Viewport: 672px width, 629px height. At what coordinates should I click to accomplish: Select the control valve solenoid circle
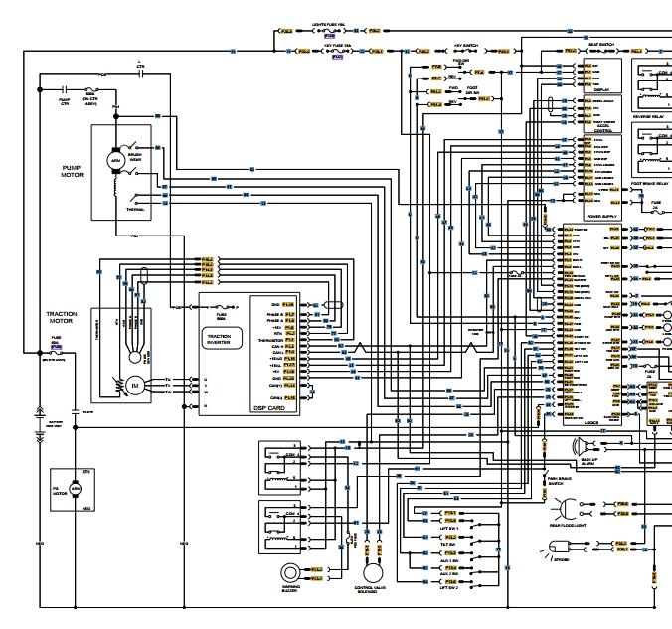tap(373, 573)
